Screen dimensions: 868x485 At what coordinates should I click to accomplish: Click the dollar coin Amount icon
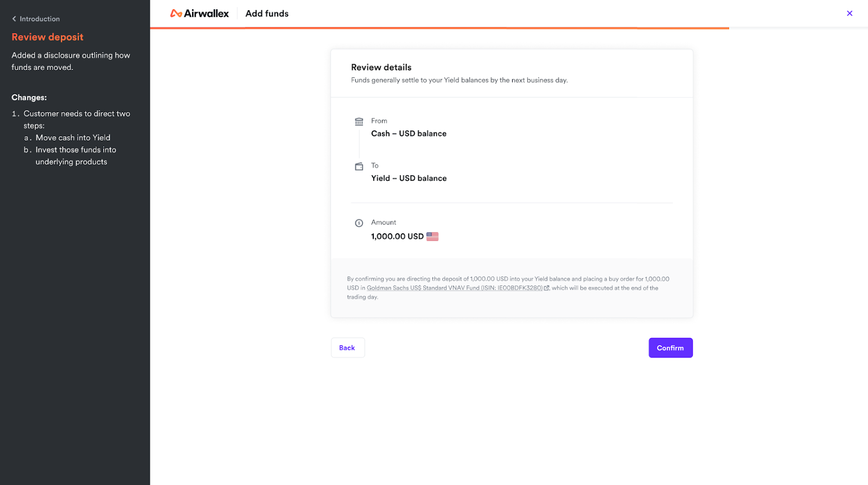[359, 223]
